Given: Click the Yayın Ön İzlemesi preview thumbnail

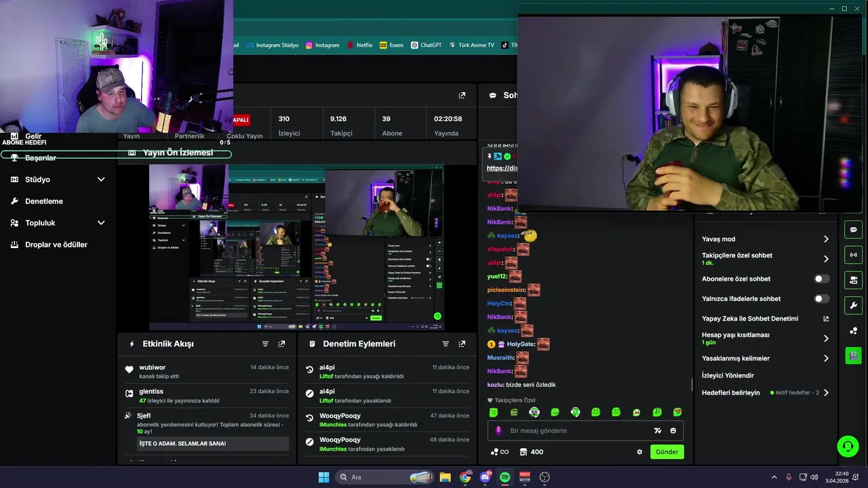Looking at the screenshot, I should [296, 247].
